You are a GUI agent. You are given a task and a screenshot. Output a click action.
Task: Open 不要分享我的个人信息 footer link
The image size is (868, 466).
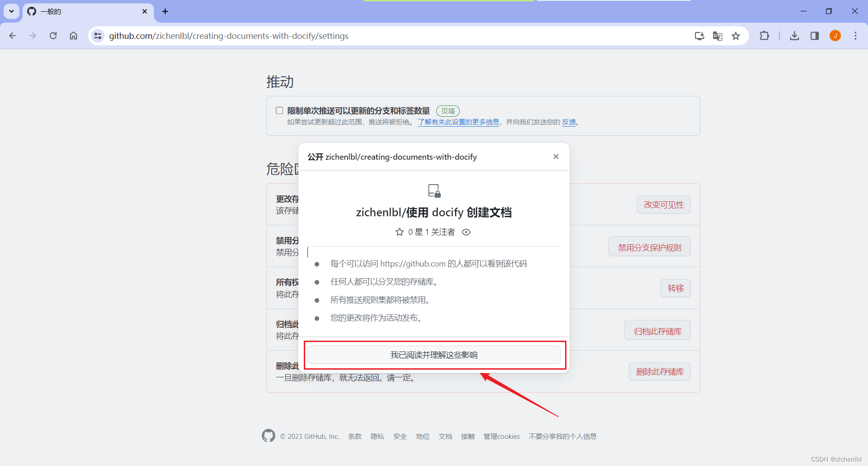pyautogui.click(x=563, y=437)
